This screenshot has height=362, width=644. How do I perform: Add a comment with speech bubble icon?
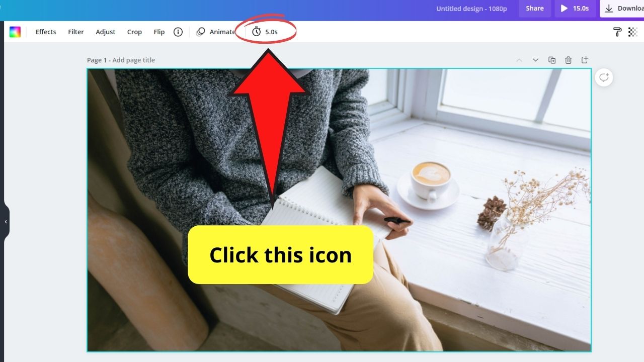(604, 77)
